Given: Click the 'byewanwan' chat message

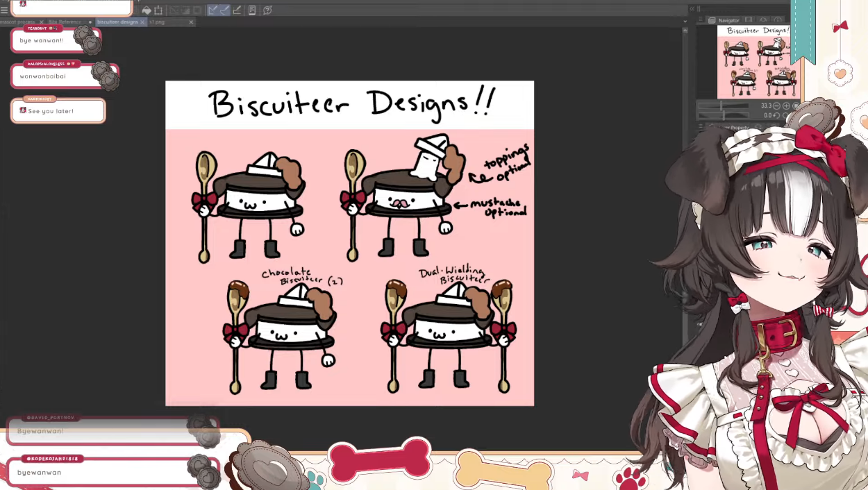Looking at the screenshot, I should click(40, 472).
